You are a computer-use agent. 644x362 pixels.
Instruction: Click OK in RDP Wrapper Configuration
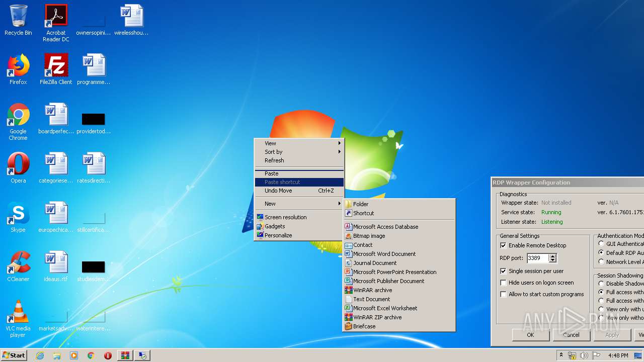point(530,335)
